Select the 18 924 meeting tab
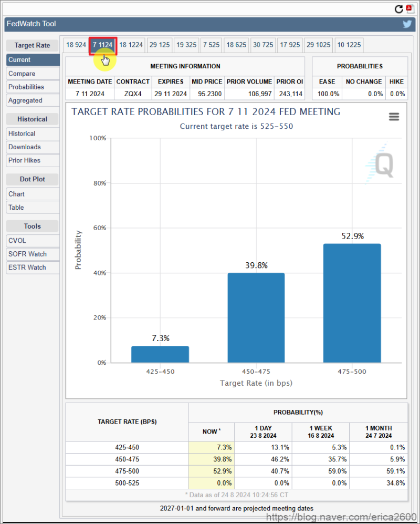Screen dimensions: 420x524 tap(76, 45)
